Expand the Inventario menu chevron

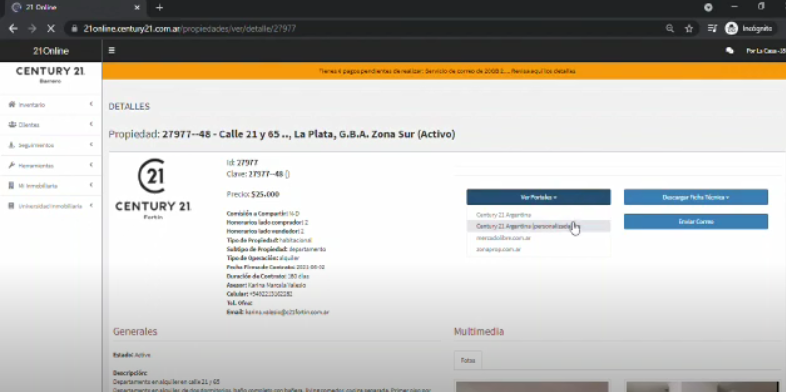tap(91, 104)
